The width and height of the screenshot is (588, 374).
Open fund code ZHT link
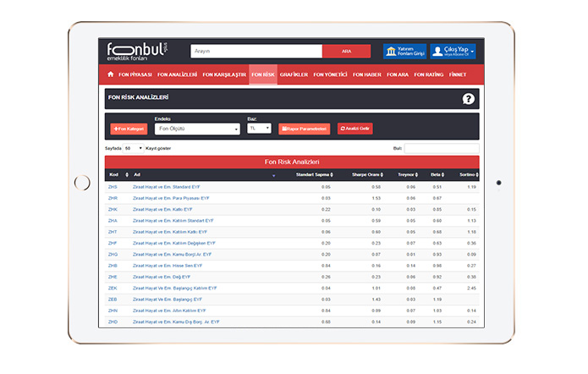tap(113, 232)
